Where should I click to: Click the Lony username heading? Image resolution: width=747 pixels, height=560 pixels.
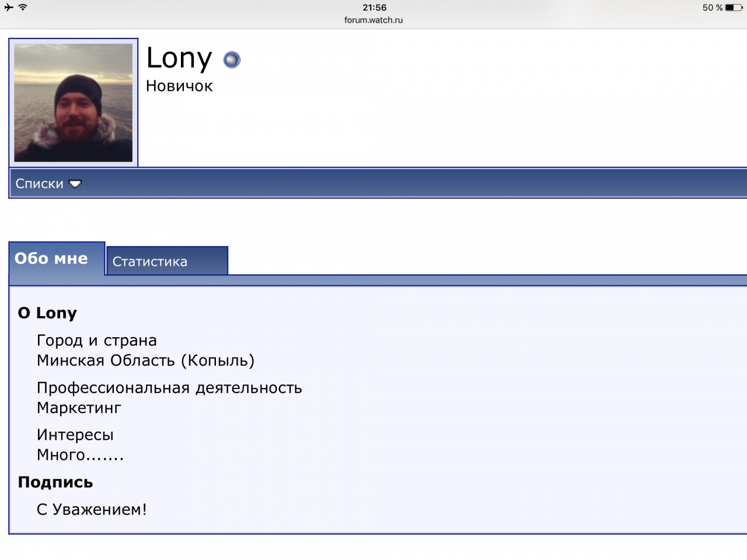coord(179,58)
